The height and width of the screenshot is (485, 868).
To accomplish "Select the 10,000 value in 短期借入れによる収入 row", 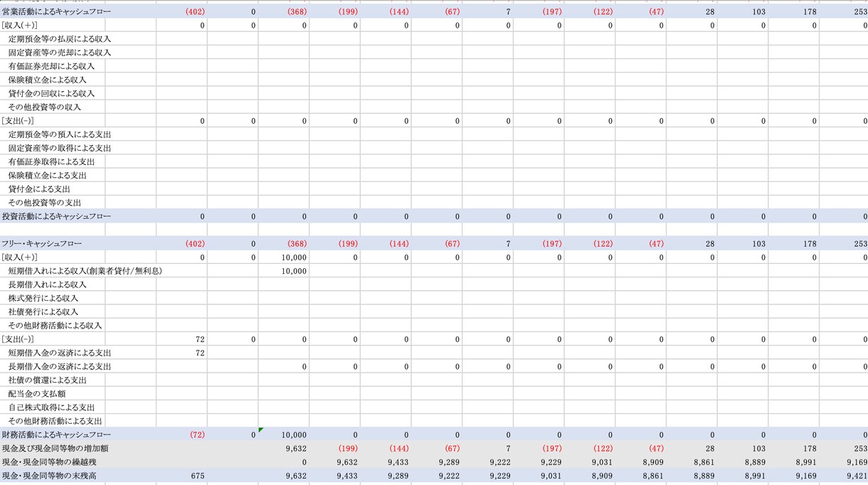I will (x=294, y=271).
